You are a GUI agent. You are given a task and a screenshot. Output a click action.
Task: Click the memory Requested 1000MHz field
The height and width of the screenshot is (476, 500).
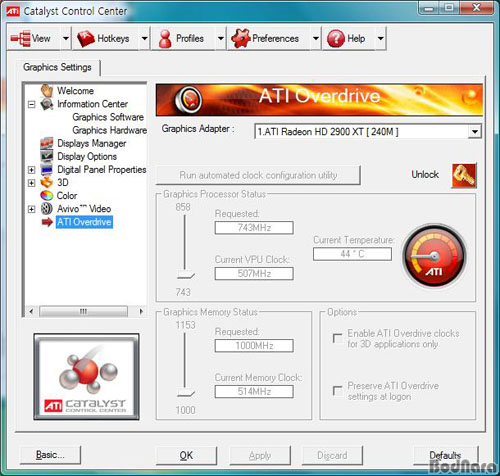click(x=254, y=346)
